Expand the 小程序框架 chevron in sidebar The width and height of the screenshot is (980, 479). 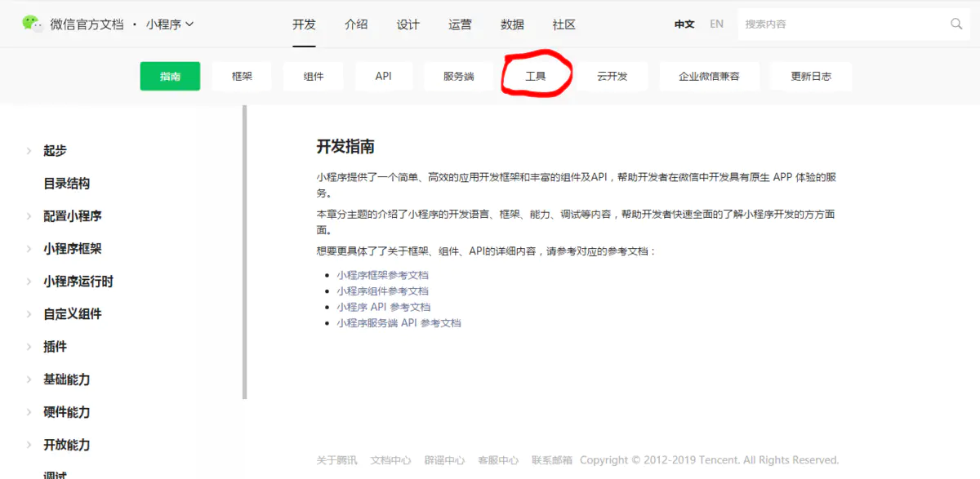(x=29, y=249)
